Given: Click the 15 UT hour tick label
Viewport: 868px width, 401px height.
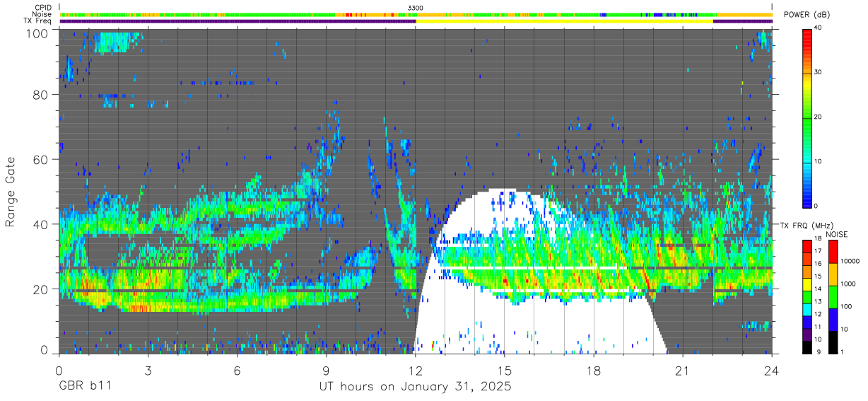Looking at the screenshot, I should (505, 371).
